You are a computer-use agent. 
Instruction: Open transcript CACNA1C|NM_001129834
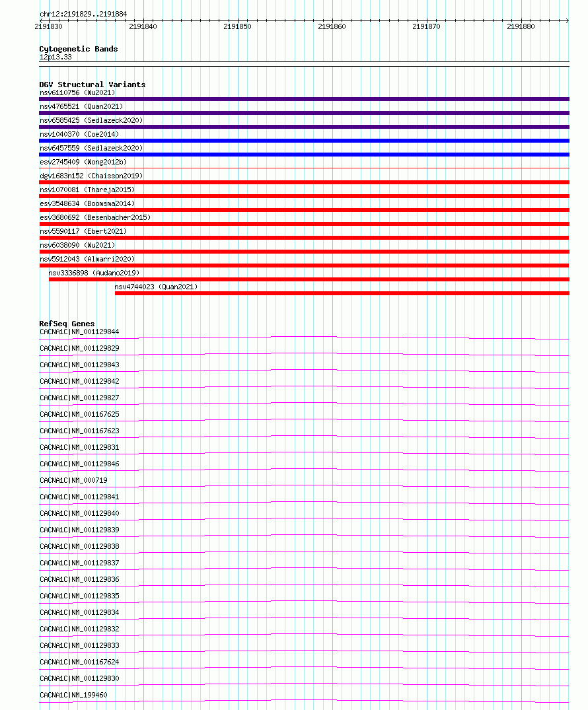pyautogui.click(x=80, y=613)
